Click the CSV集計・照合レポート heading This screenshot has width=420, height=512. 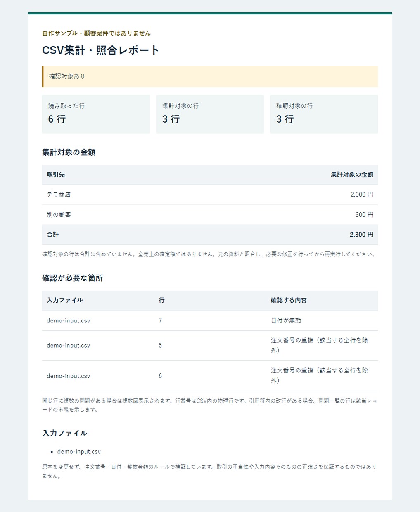101,50
